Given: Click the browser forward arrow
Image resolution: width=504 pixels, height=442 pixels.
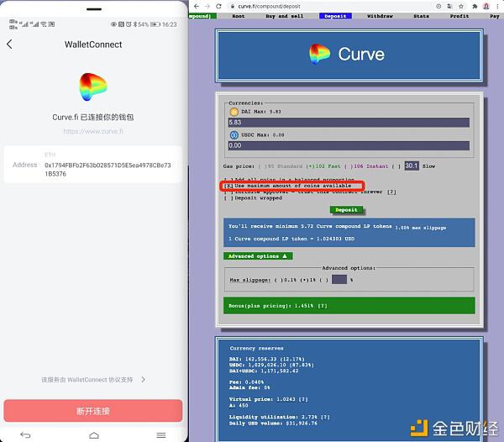Looking at the screenshot, I should pos(207,6).
